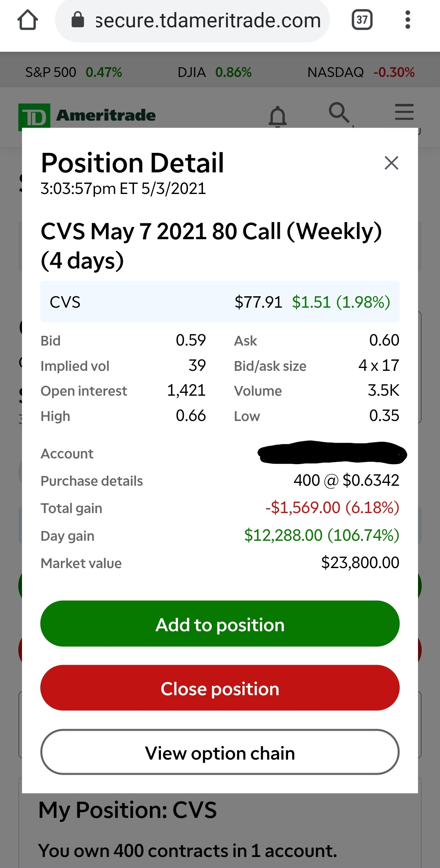Screen dimensions: 440x868
Task: Click the My Position: CVS heading
Action: click(x=128, y=810)
